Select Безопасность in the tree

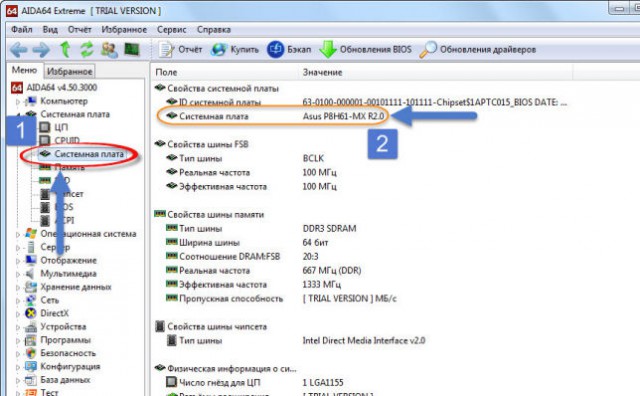point(68,353)
